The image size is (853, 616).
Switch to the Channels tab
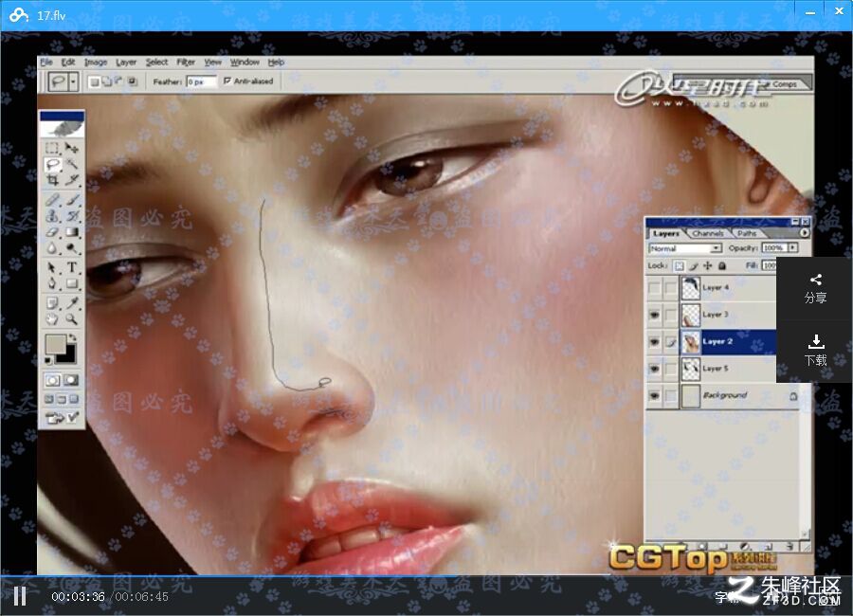click(708, 233)
